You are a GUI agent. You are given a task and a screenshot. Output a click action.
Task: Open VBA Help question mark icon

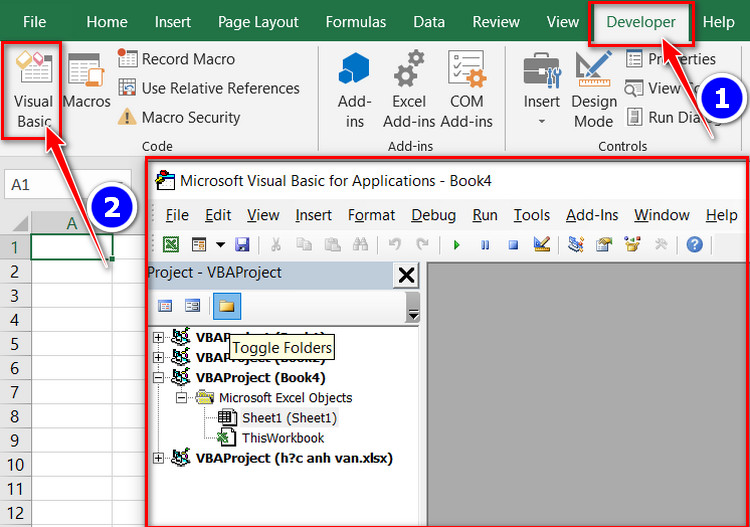[695, 245]
